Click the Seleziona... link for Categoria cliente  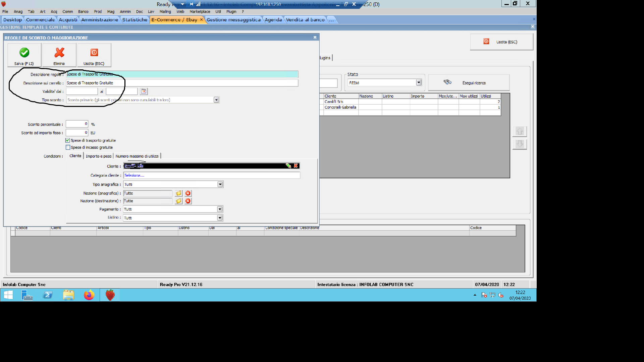134,175
